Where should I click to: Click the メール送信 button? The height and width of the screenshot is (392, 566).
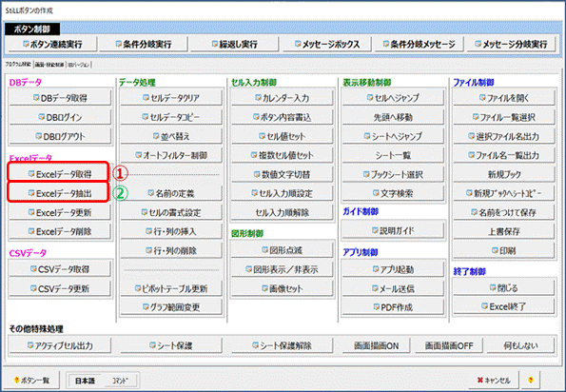393,288
